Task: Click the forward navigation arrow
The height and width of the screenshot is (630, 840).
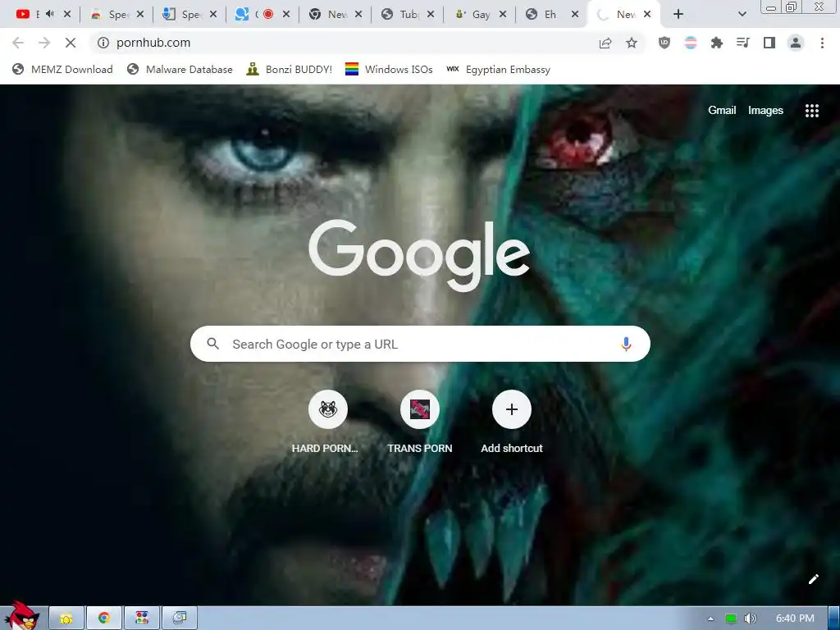Action: [x=44, y=43]
